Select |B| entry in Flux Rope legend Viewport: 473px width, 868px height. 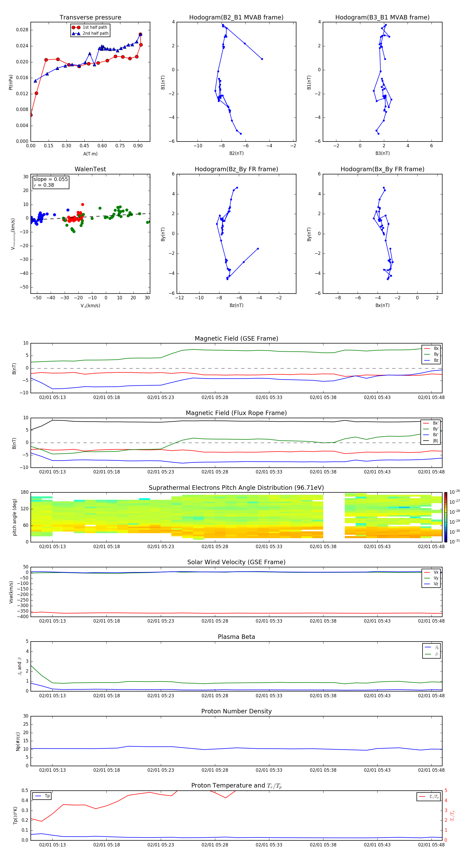pyautogui.click(x=431, y=441)
